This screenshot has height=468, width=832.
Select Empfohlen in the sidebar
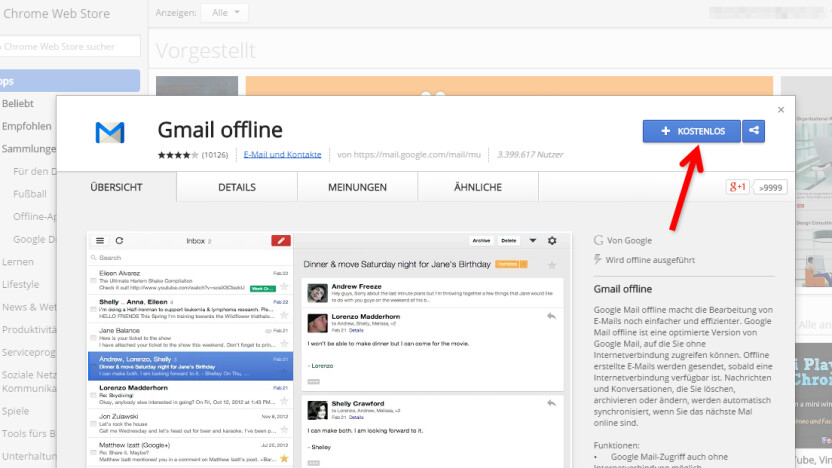point(27,126)
